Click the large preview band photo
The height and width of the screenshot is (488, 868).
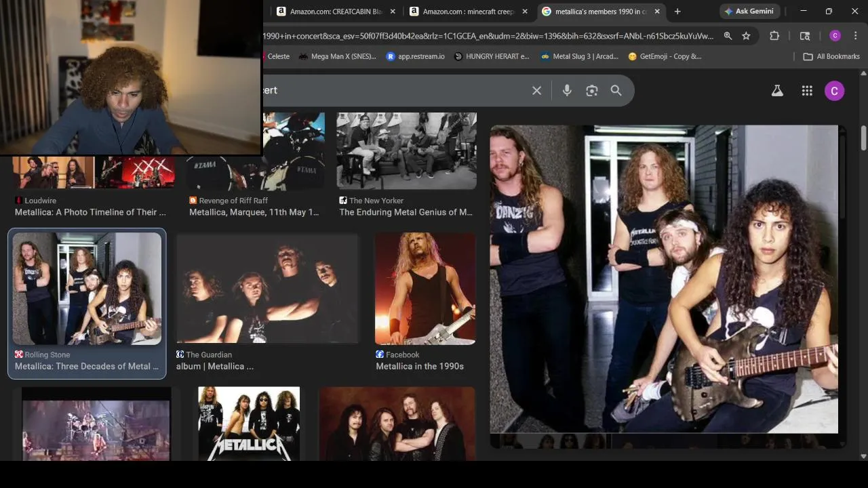tap(664, 279)
